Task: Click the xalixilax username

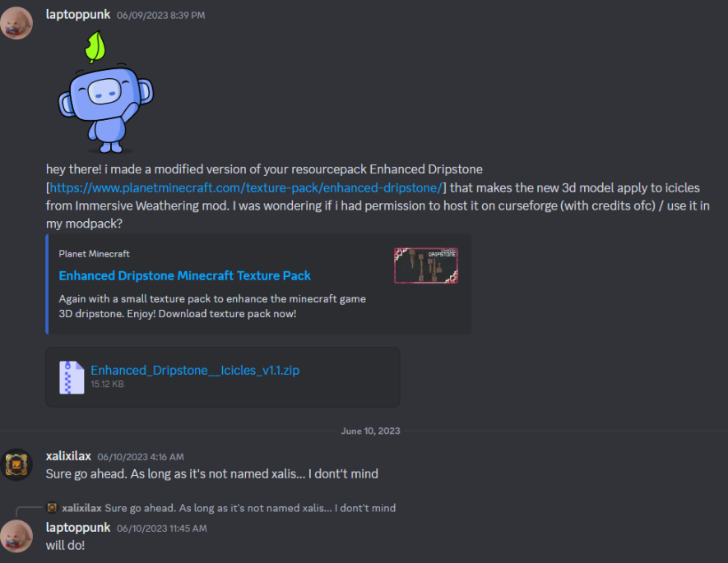Action: [x=68, y=456]
